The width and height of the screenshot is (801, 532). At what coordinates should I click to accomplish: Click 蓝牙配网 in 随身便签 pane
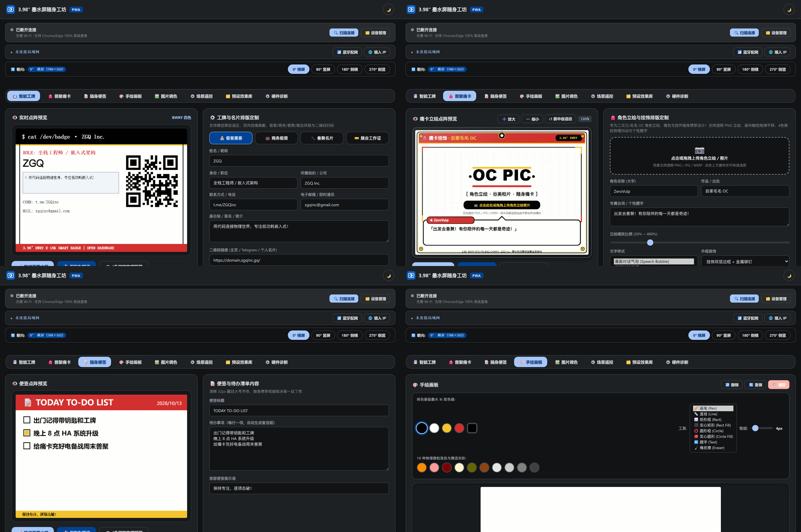tap(347, 318)
